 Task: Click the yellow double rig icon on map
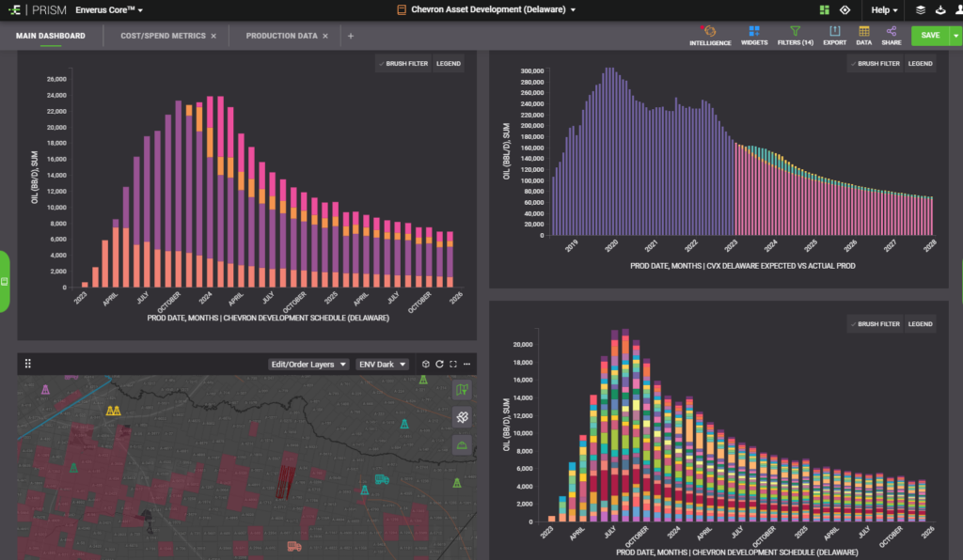(113, 411)
